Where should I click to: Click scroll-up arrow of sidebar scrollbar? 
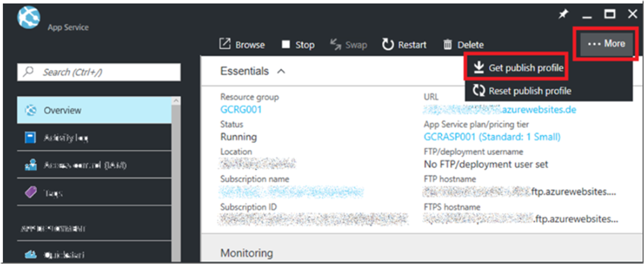tap(176, 101)
